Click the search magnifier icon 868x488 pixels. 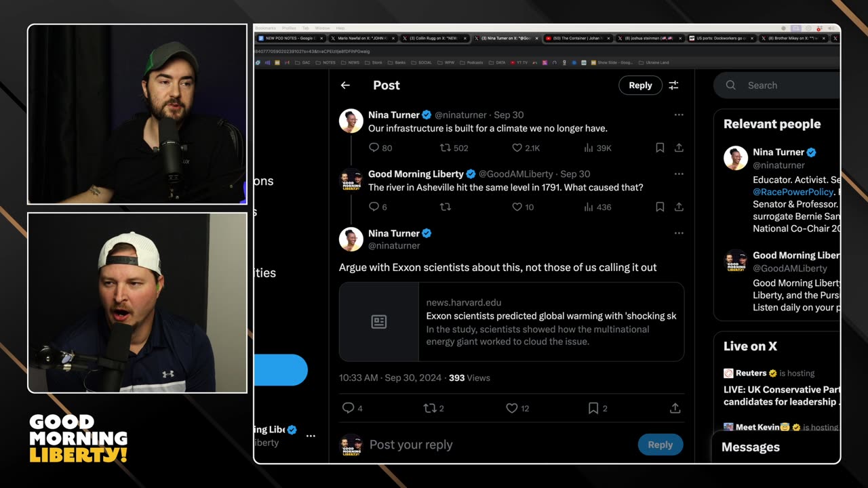pos(730,85)
